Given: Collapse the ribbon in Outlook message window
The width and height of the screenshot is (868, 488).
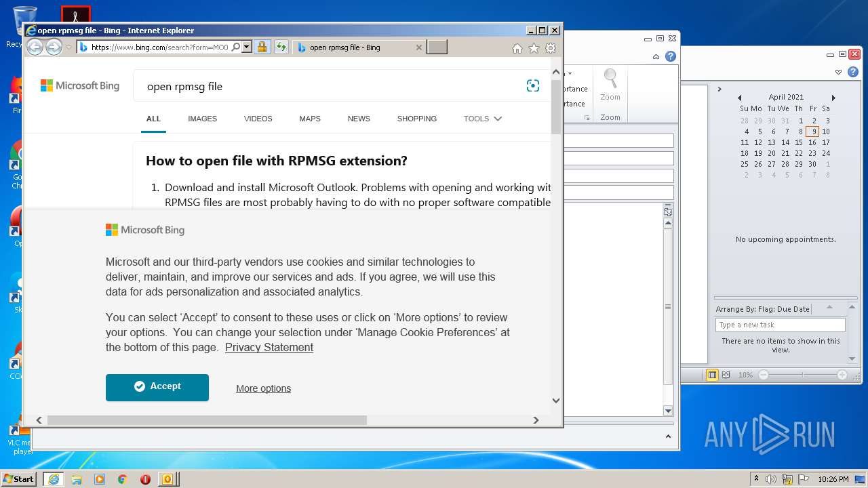Looking at the screenshot, I should tap(656, 56).
